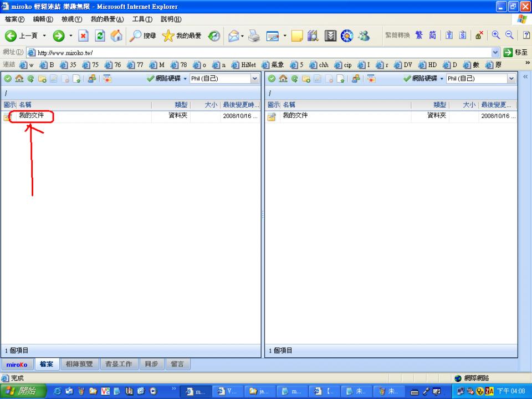Open the 工具(T) menu
532x399 pixels.
(142, 19)
